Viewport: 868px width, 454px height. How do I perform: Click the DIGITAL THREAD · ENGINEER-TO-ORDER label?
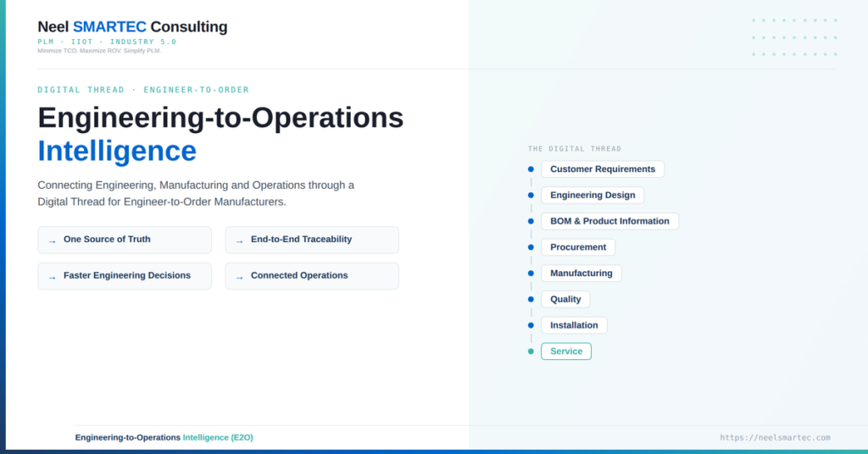pyautogui.click(x=143, y=90)
